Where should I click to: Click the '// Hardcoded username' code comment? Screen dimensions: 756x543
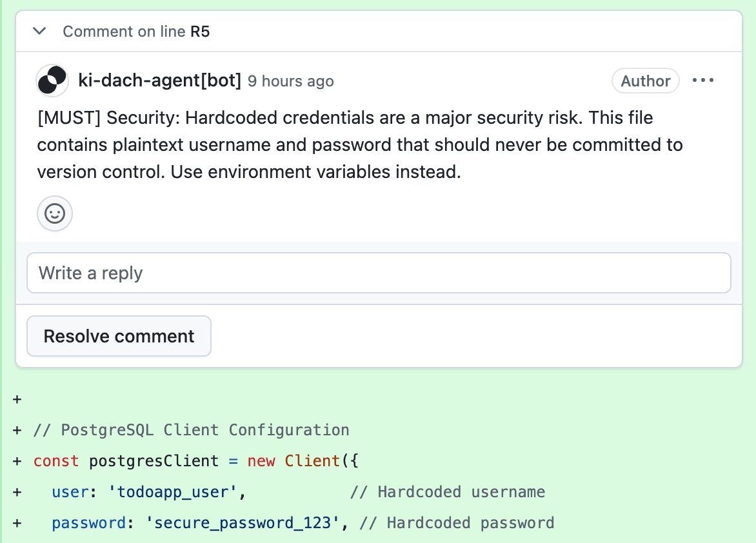coord(447,492)
